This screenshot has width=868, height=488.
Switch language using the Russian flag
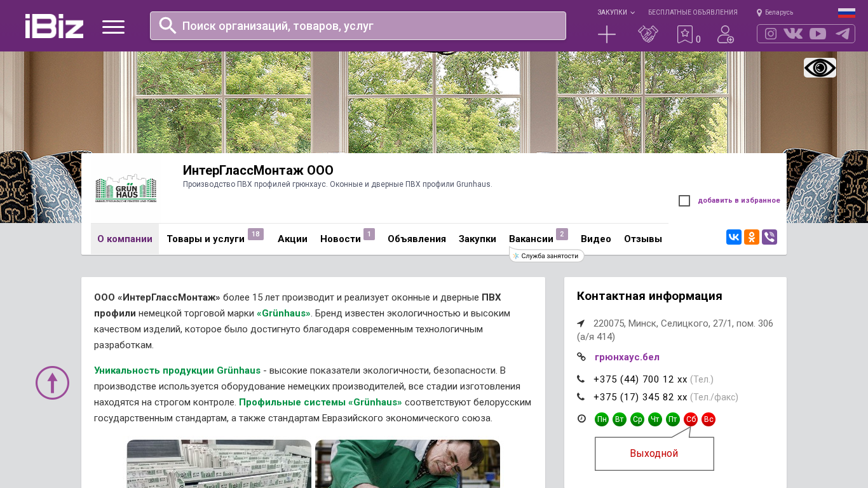[846, 13]
